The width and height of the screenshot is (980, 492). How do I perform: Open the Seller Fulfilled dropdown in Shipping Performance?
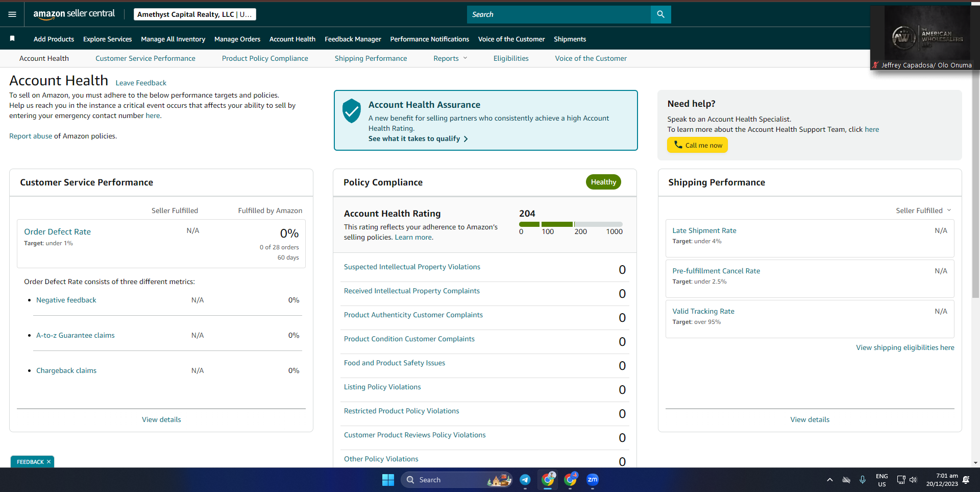(x=923, y=210)
